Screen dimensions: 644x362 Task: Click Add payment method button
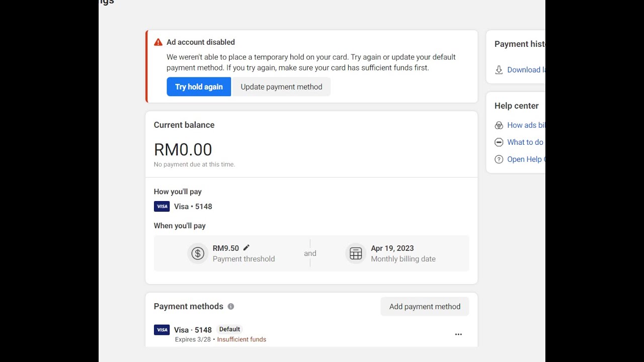[425, 306]
